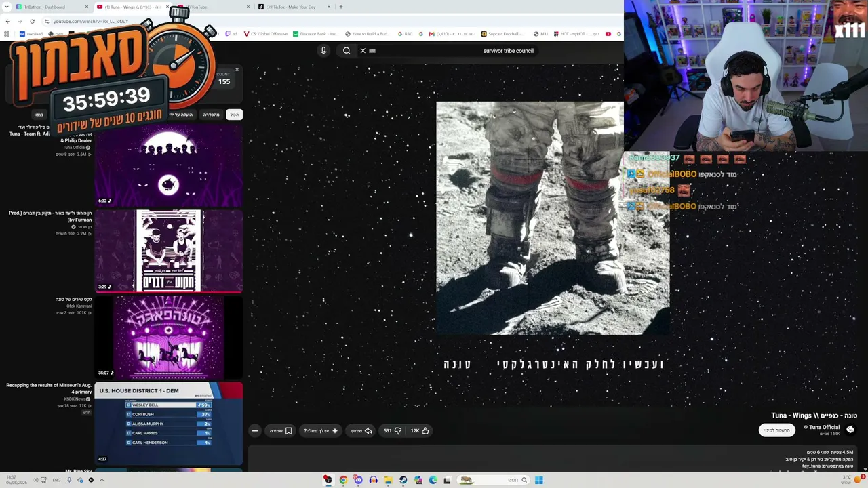This screenshot has height=488, width=868.
Task: Open the tab search dropdown arrow
Action: pos(7,7)
